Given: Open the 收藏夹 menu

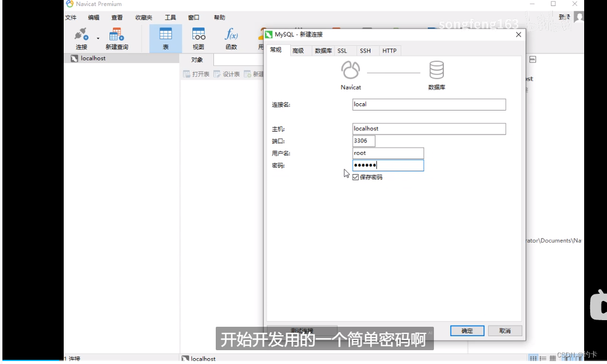Looking at the screenshot, I should (144, 17).
